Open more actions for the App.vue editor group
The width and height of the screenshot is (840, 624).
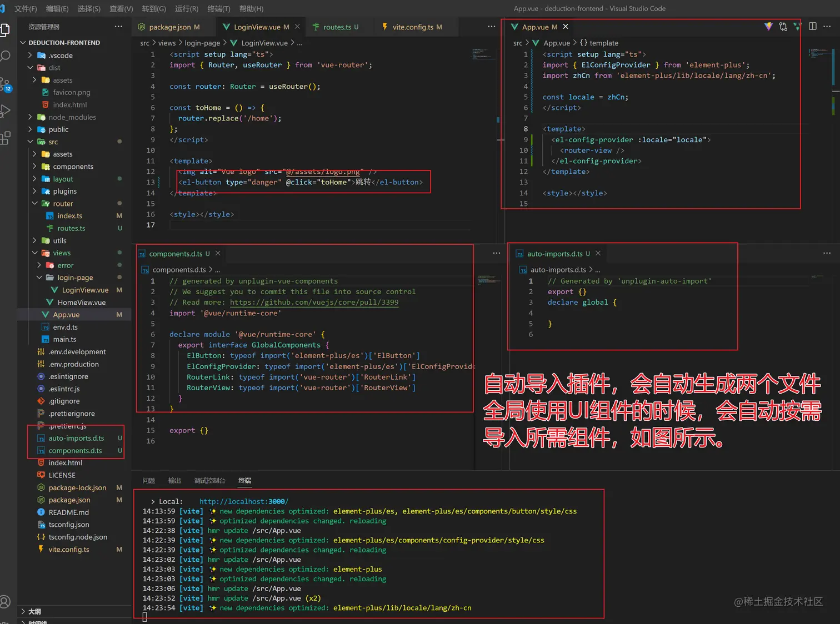coord(827,27)
